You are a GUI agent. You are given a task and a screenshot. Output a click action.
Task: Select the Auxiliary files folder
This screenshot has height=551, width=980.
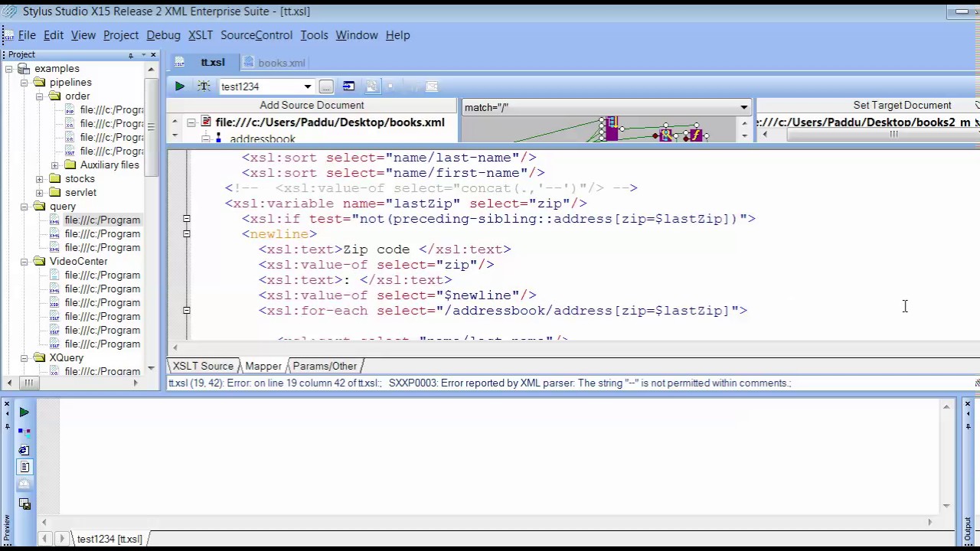tap(109, 165)
